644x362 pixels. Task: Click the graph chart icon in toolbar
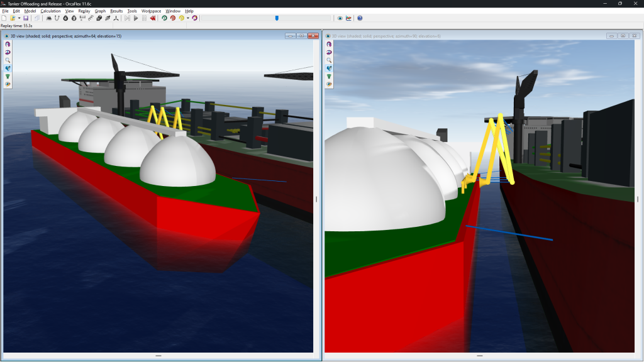(348, 18)
